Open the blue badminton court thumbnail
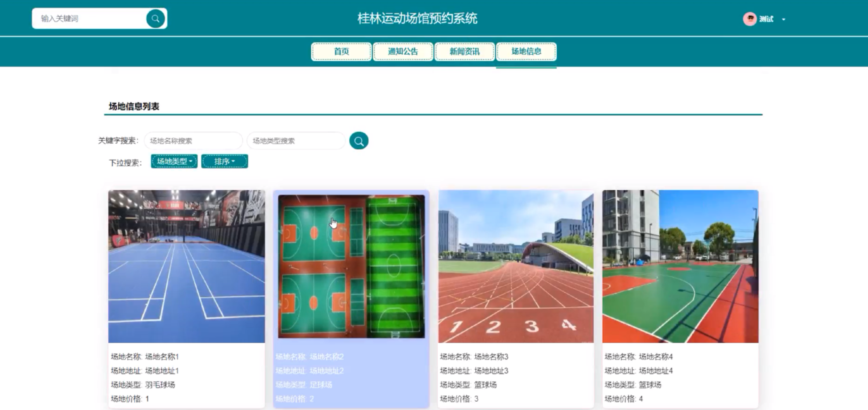Screen dimensions: 868x410 [x=186, y=266]
